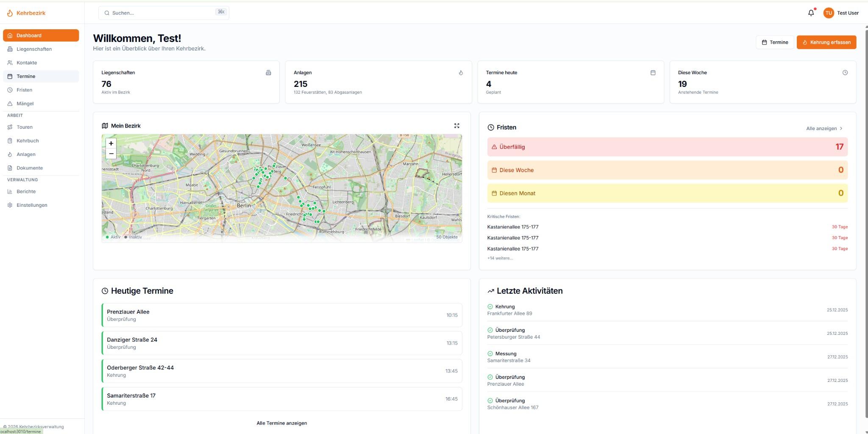The height and width of the screenshot is (434, 868).
Task: Click Alle Termine anzeigen link
Action: tap(282, 423)
